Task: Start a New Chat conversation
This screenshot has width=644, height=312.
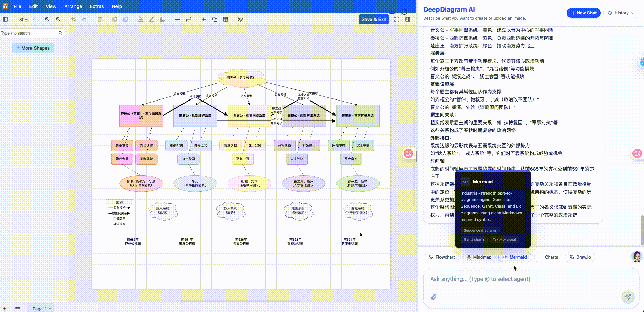Action: [x=583, y=13]
